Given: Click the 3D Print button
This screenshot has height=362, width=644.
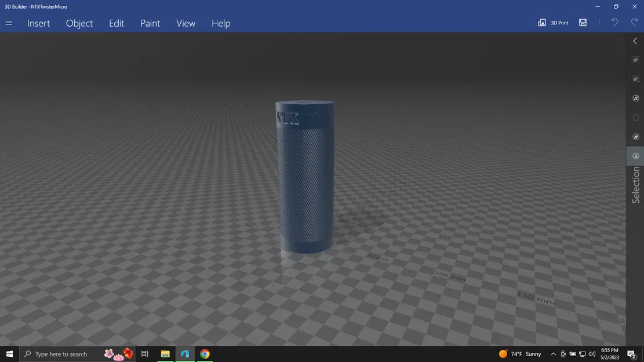Looking at the screenshot, I should click(x=553, y=23).
